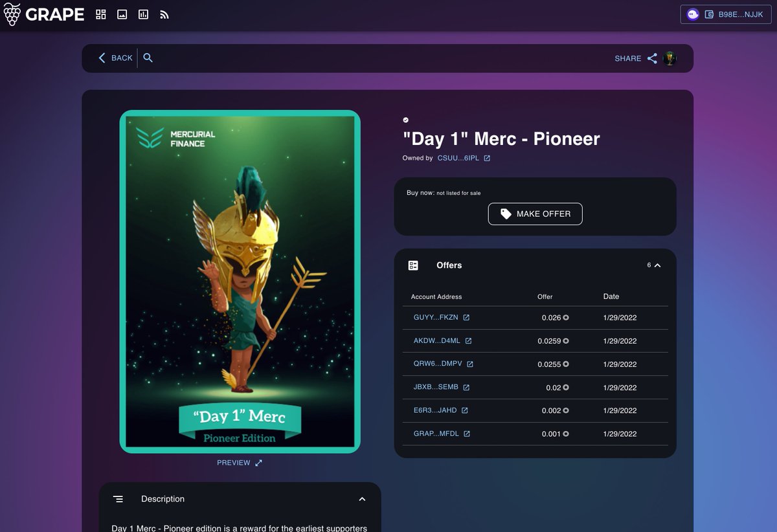Open the image gallery icon in header
Viewport: 777px width, 532px height.
[x=122, y=14]
